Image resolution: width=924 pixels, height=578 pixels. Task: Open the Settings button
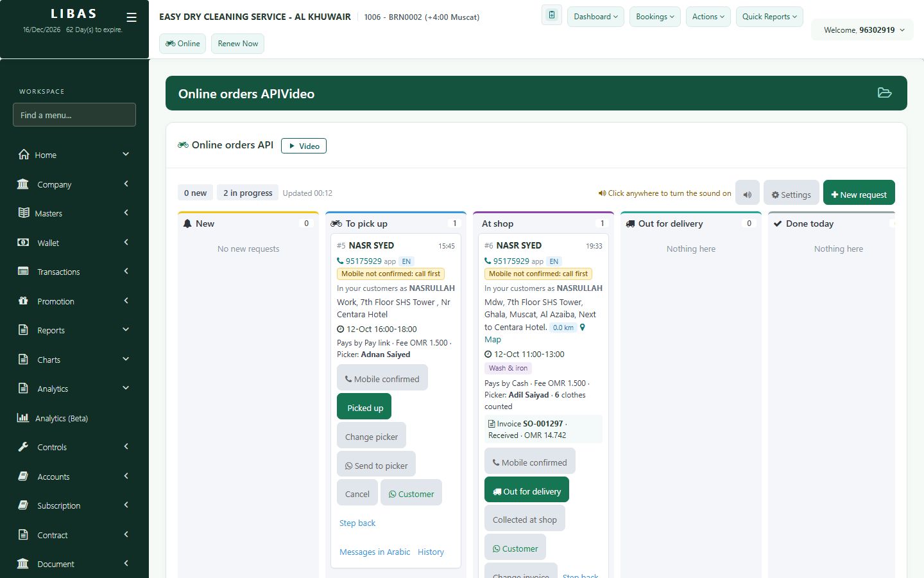click(x=791, y=193)
